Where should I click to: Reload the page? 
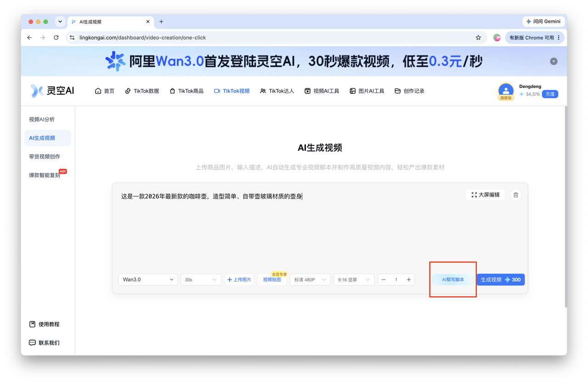[56, 38]
